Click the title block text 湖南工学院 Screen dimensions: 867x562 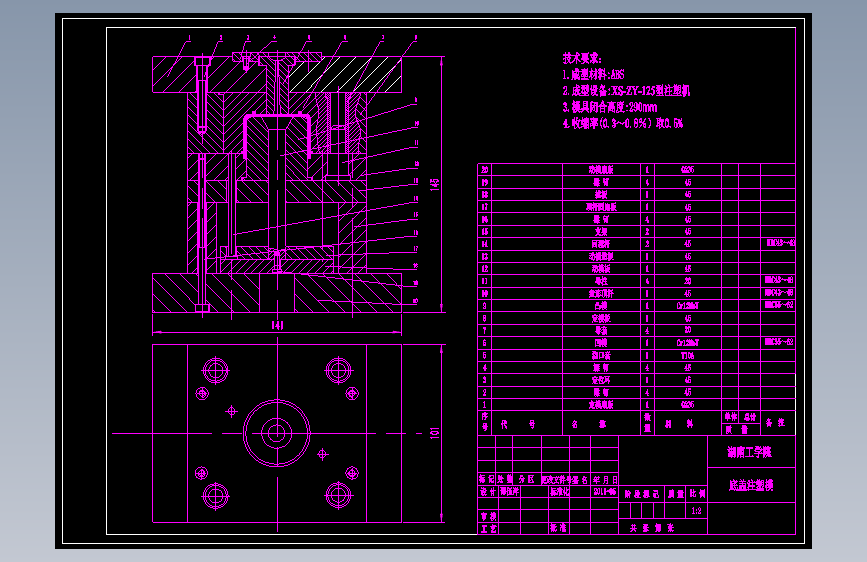[749, 452]
